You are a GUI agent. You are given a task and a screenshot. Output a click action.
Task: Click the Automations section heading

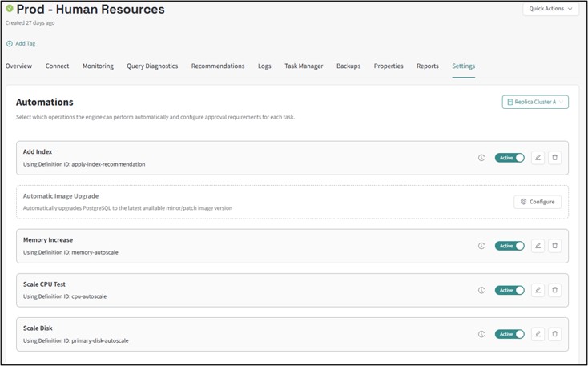pyautogui.click(x=45, y=102)
